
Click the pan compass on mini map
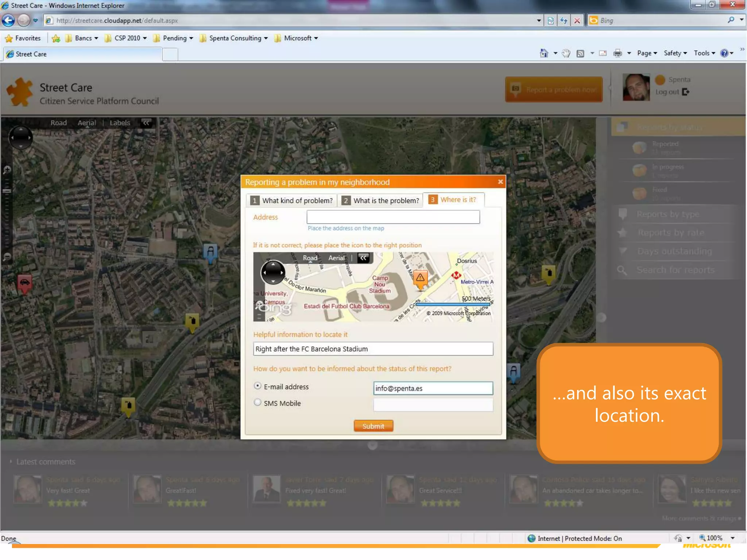coord(273,272)
